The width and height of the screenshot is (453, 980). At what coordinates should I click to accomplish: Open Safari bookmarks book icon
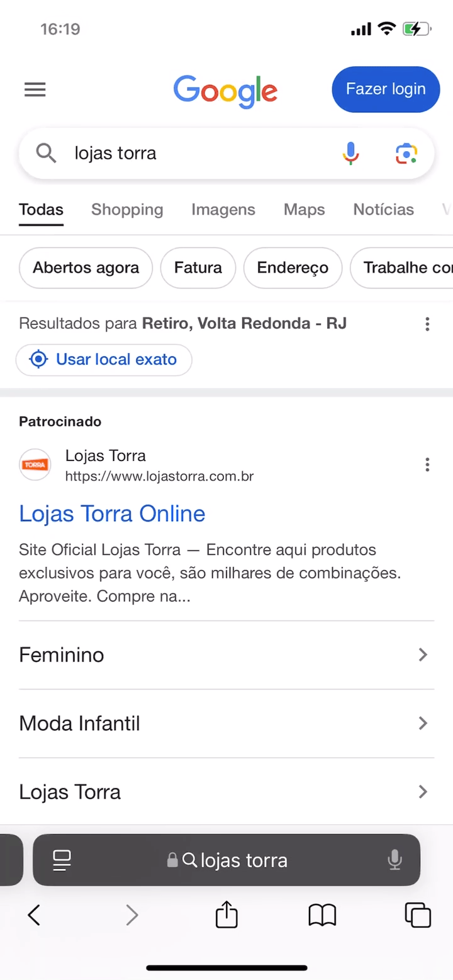point(322,914)
